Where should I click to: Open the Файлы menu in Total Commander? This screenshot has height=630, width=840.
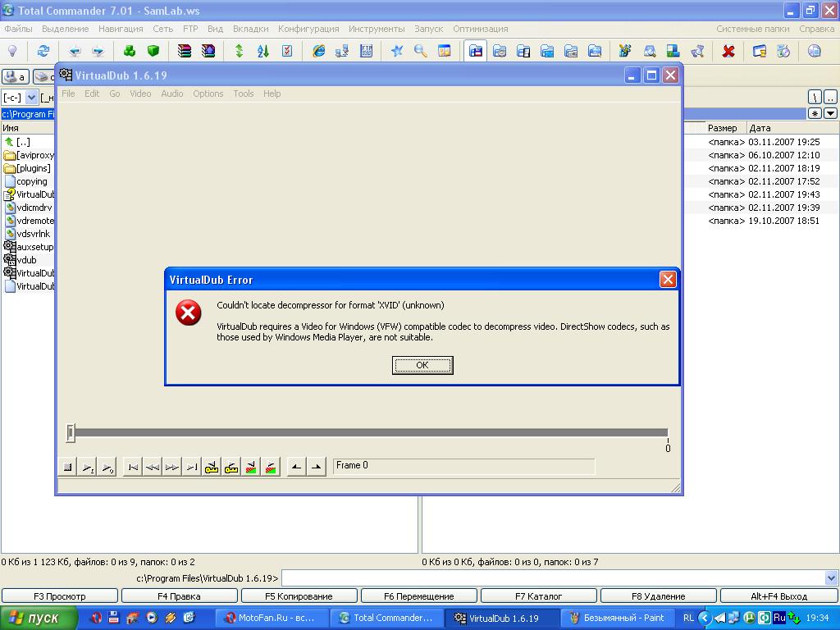click(x=18, y=29)
